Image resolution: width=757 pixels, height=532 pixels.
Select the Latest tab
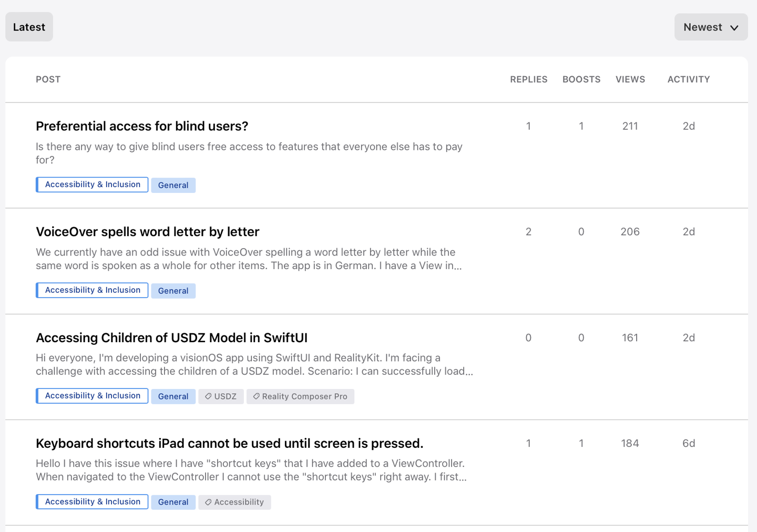coord(29,27)
